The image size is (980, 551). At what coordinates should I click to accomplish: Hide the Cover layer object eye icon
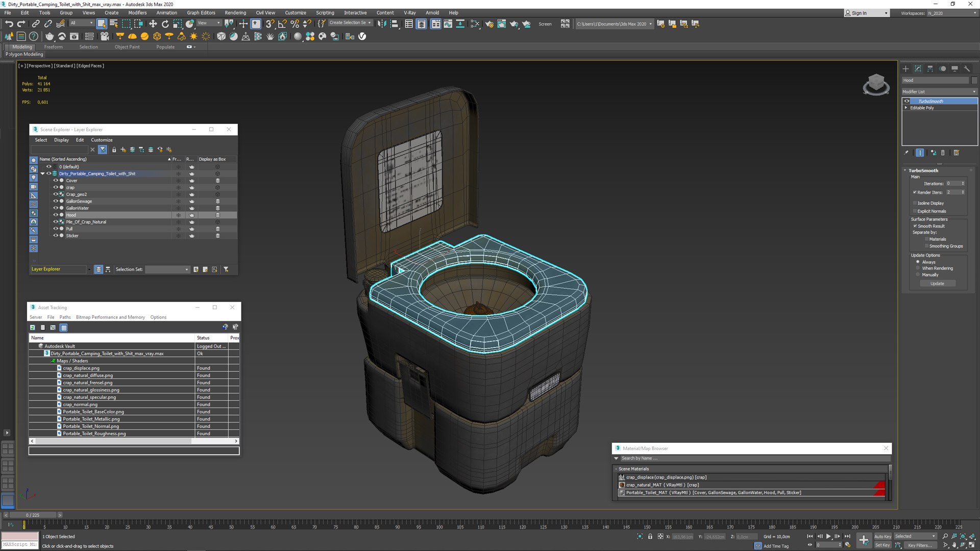tap(56, 181)
